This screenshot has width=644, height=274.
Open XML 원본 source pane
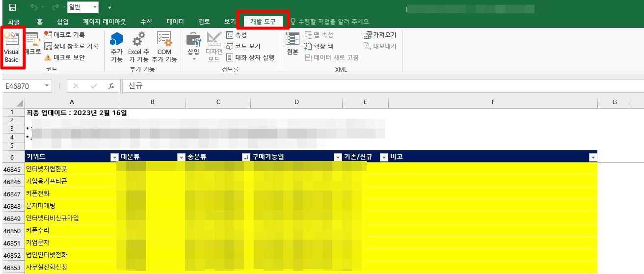tap(293, 44)
